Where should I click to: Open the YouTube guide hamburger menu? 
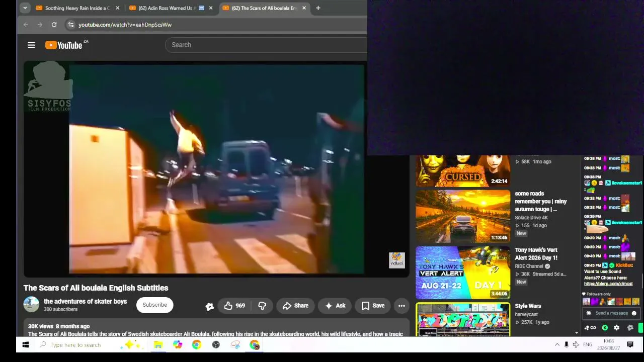31,45
